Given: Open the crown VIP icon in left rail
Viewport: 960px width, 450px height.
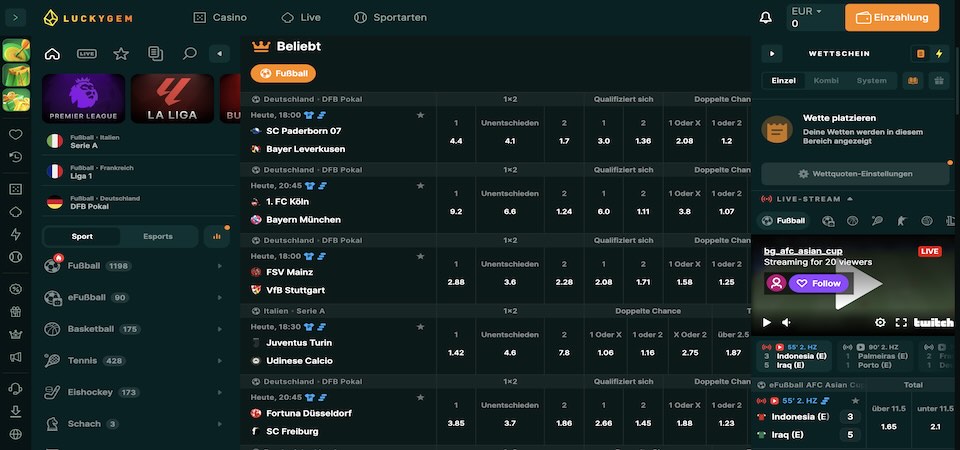Looking at the screenshot, I should click(x=16, y=334).
